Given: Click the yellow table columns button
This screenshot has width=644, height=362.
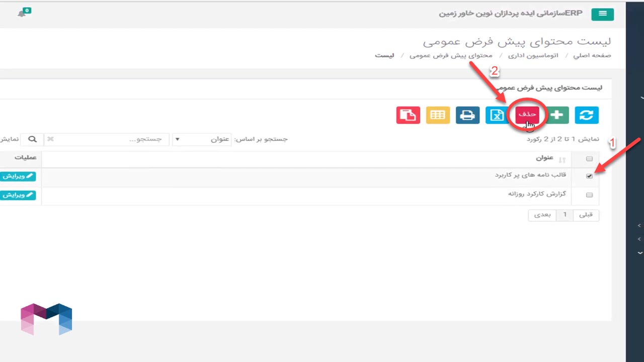Looking at the screenshot, I should point(438,115).
